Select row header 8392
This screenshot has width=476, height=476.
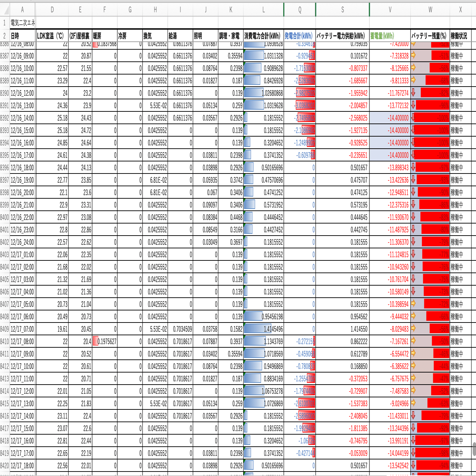(5, 118)
